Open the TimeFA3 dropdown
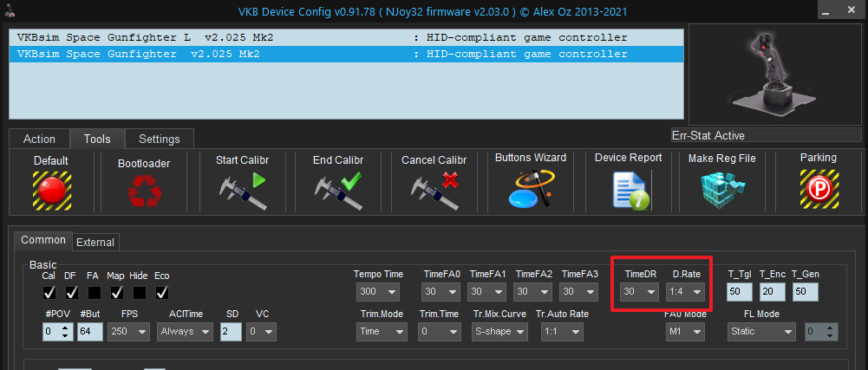This screenshot has height=370, width=868. 578,291
